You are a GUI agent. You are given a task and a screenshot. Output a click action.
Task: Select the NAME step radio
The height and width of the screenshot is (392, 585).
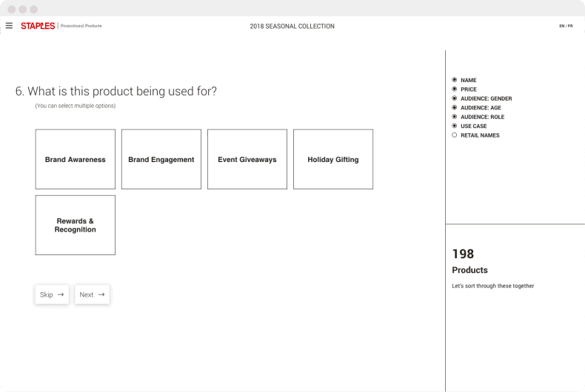pyautogui.click(x=455, y=80)
